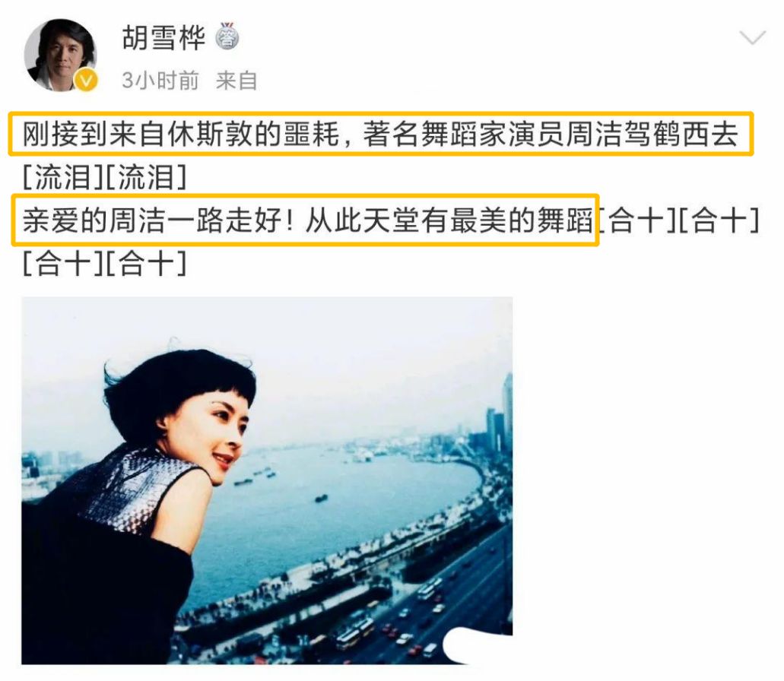Open 胡雪桦's profile avatar photo
784x681 pixels.
[61, 55]
